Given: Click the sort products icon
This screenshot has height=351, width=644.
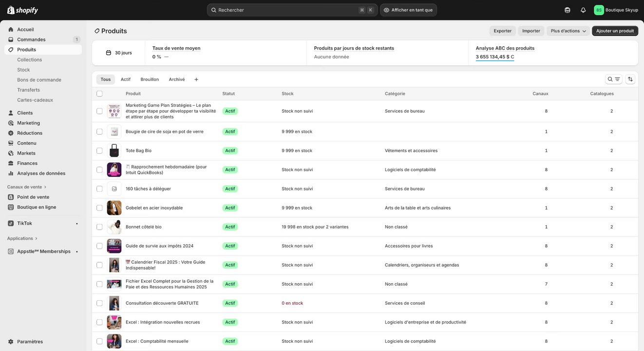Looking at the screenshot, I should pyautogui.click(x=630, y=79).
